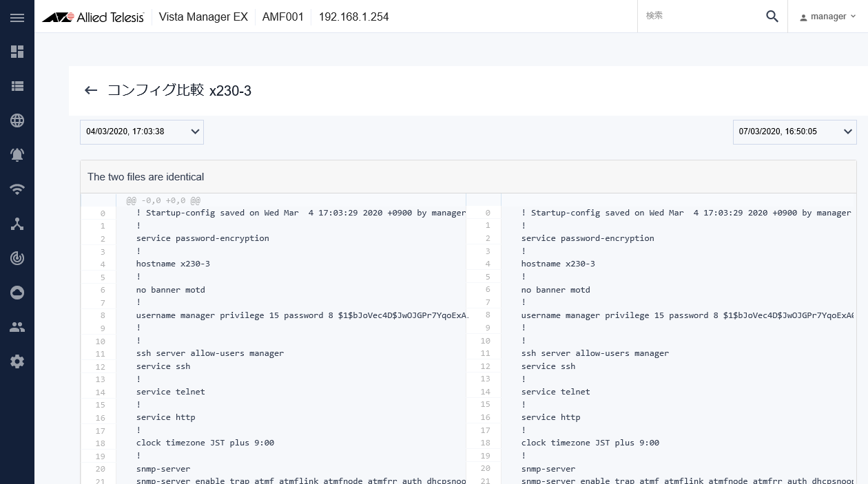Open the hamburger navigation menu
The height and width of the screenshot is (484, 868).
coord(17,17)
